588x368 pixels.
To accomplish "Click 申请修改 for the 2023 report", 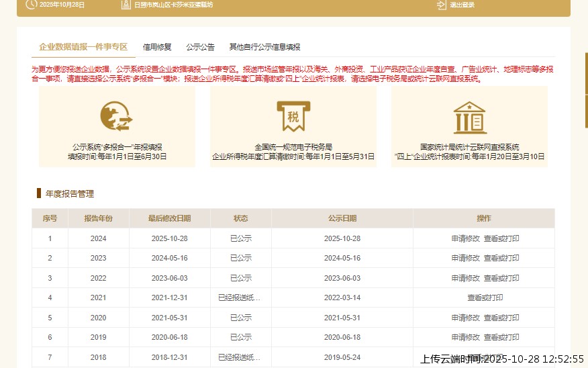I will pyautogui.click(x=465, y=258).
